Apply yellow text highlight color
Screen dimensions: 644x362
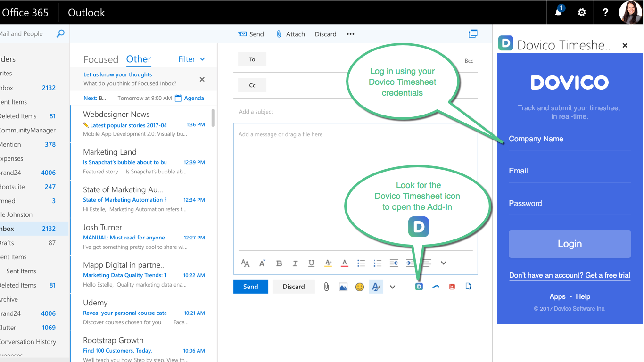(x=328, y=263)
